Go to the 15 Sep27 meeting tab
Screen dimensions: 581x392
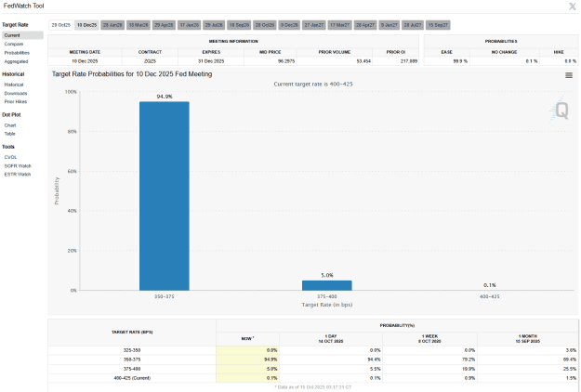(438, 25)
